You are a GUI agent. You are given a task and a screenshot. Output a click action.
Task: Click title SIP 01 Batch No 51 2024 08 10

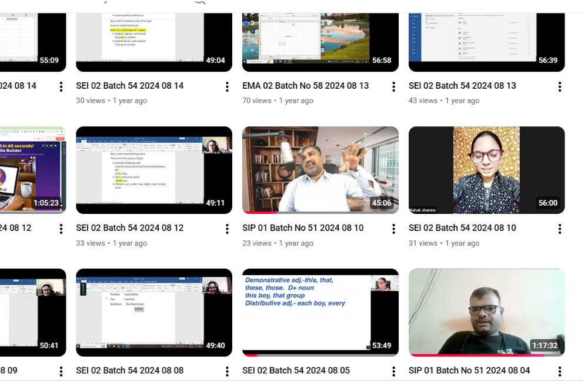(303, 228)
